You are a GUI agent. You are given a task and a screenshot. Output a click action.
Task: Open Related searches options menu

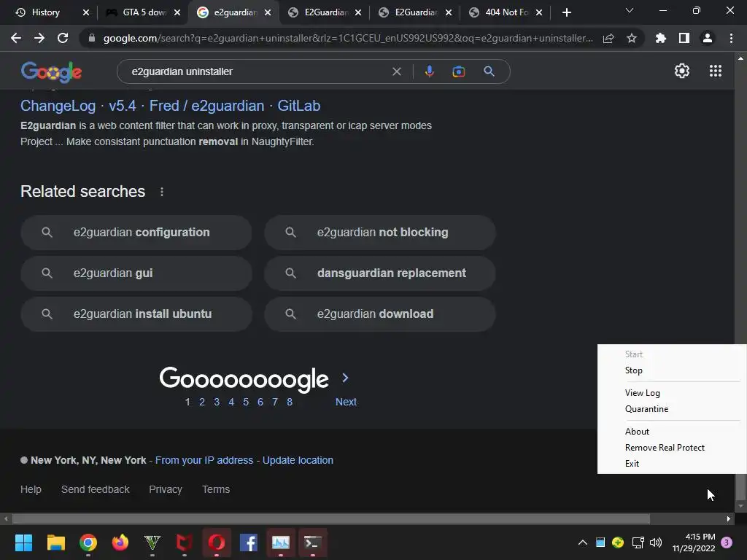(162, 192)
